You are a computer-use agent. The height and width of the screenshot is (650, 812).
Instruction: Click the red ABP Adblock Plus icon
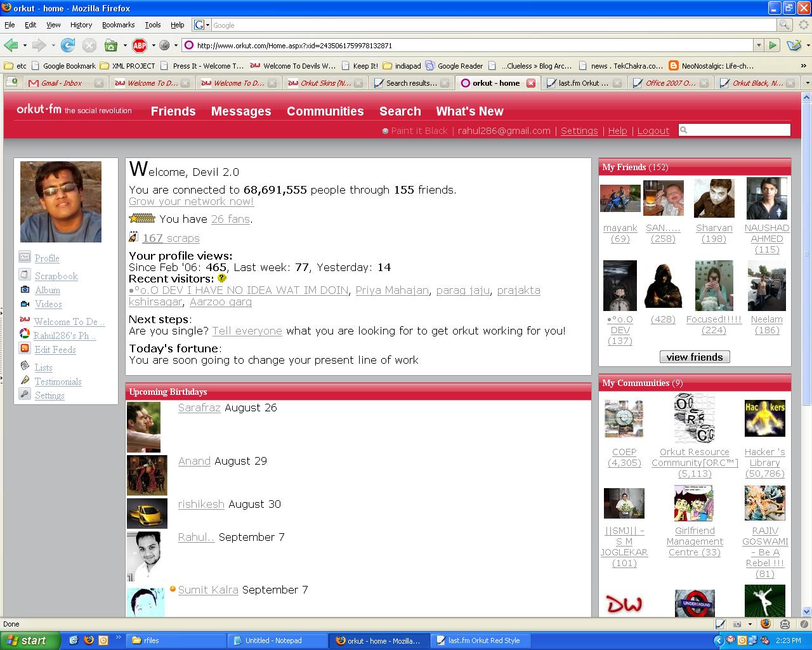(140, 45)
